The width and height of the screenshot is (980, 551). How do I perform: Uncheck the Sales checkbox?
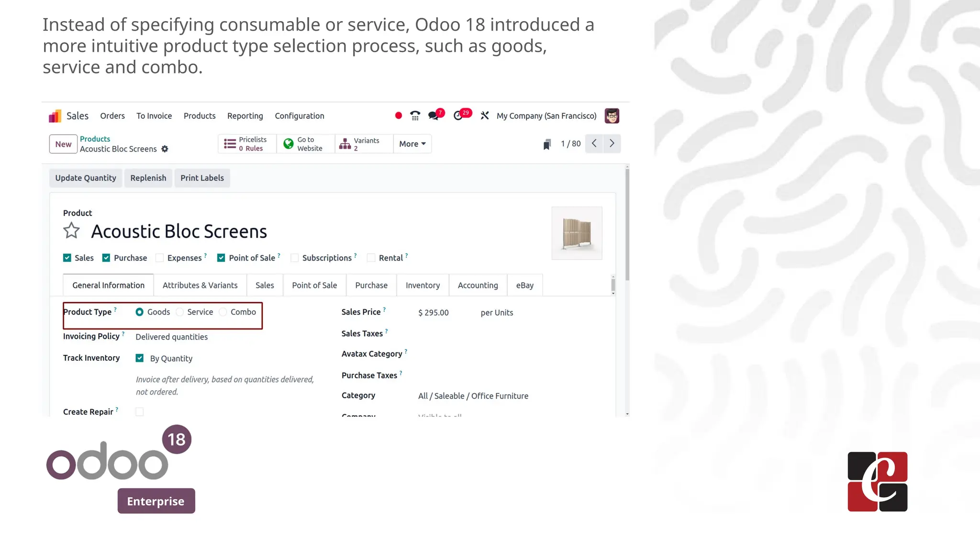point(67,258)
